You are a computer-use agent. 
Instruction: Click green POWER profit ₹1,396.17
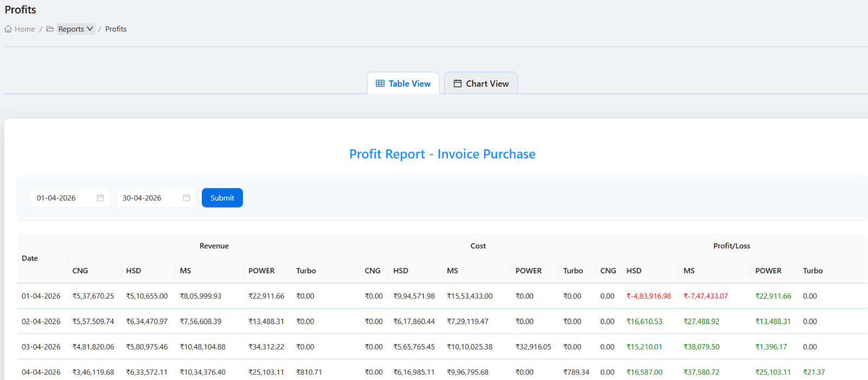click(x=771, y=347)
